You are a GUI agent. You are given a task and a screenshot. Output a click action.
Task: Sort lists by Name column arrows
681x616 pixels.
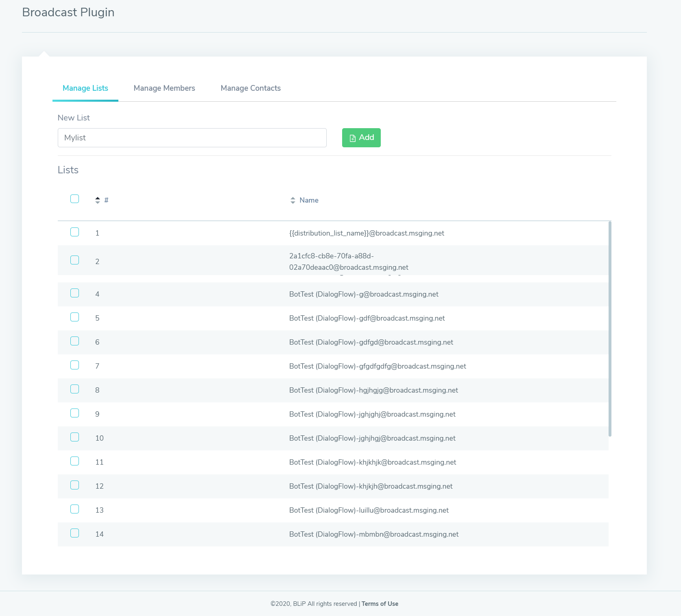click(x=293, y=200)
